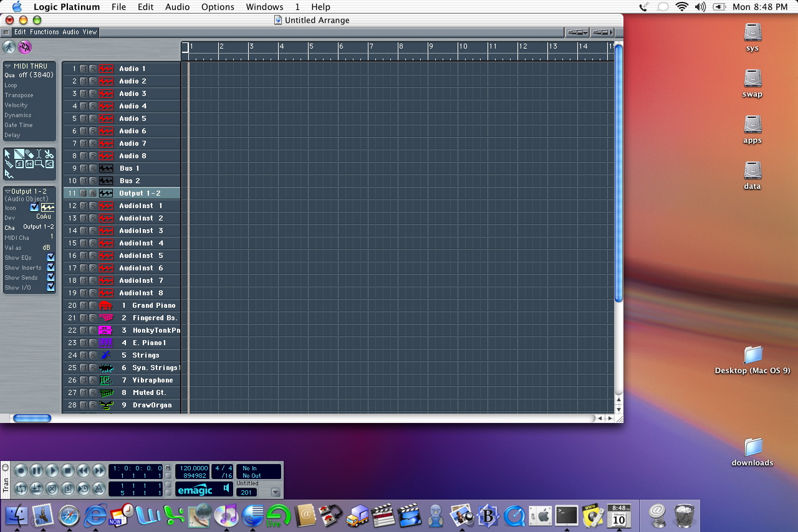This screenshot has height=532, width=798.
Task: Open the transport's bottom-right dropdown arrow
Action: pyautogui.click(x=276, y=492)
